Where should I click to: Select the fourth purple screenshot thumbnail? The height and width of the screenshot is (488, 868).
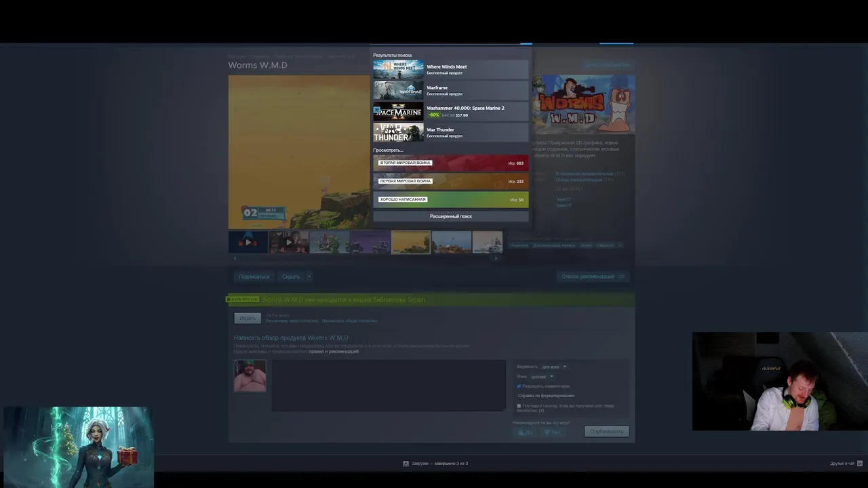point(370,242)
